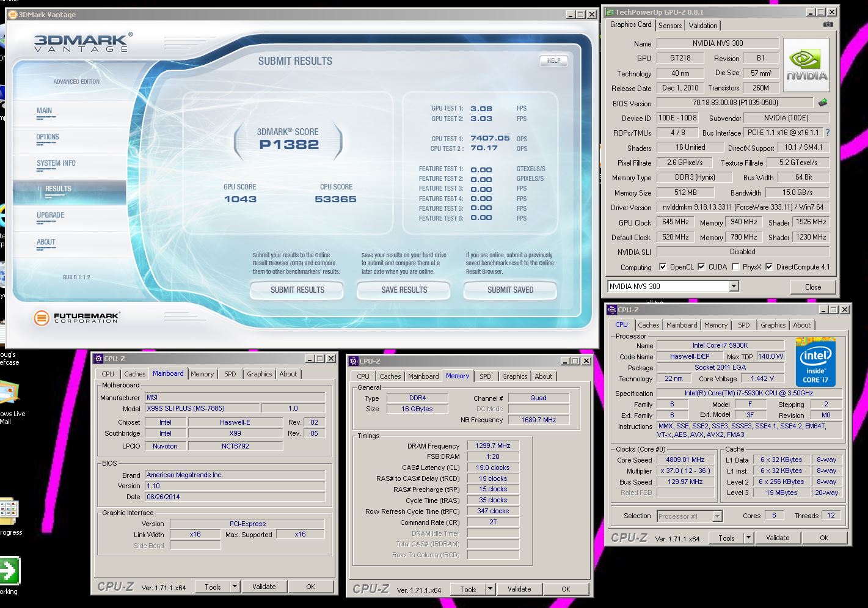Image resolution: width=868 pixels, height=608 pixels.
Task: Click CPU score value 53365
Action: pos(335,199)
